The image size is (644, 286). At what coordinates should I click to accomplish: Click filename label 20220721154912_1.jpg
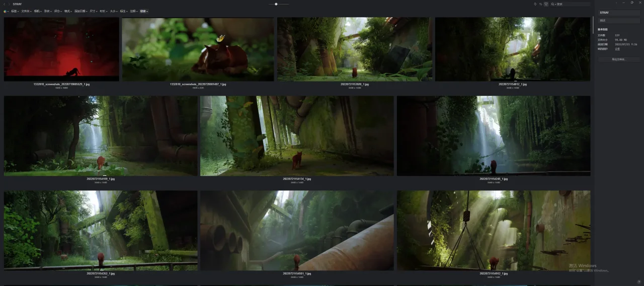(x=494, y=273)
